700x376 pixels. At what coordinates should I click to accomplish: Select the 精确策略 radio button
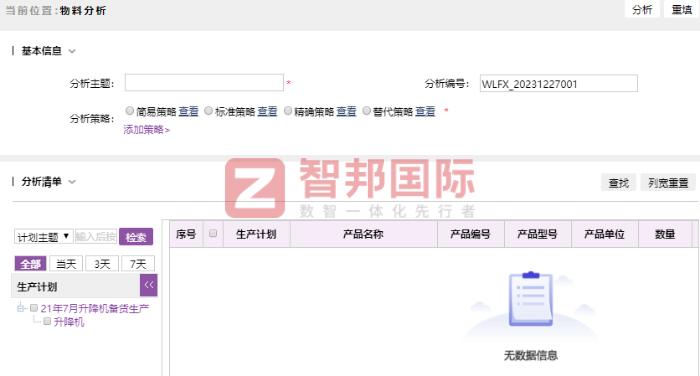click(x=288, y=111)
